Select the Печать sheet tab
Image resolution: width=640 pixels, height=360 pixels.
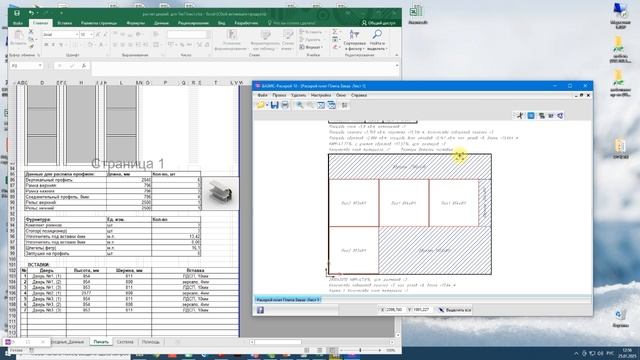[101, 342]
